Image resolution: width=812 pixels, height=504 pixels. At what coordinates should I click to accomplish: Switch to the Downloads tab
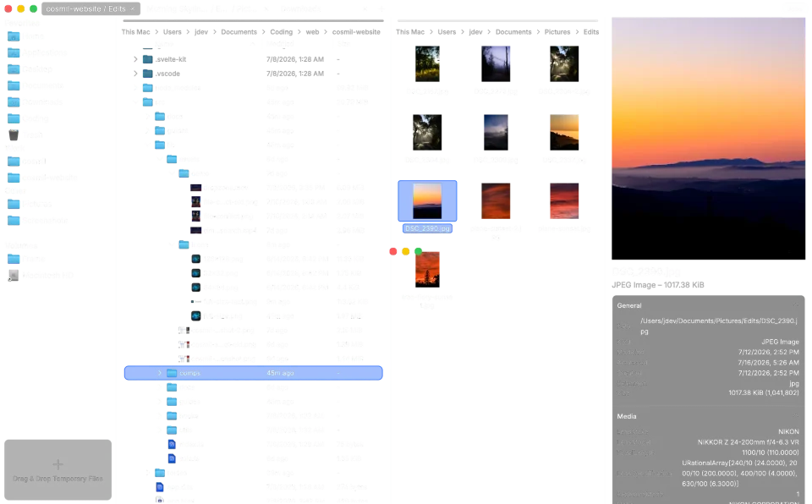300,8
